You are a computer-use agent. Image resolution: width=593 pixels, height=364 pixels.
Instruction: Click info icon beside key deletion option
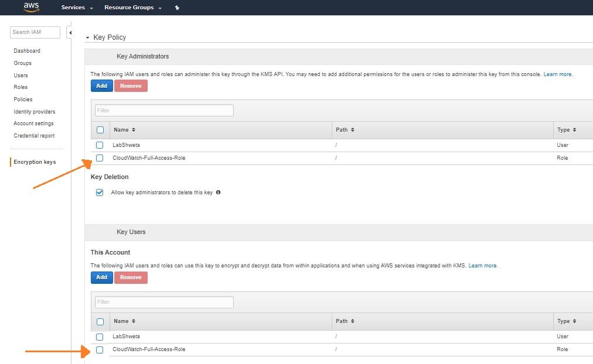click(219, 192)
